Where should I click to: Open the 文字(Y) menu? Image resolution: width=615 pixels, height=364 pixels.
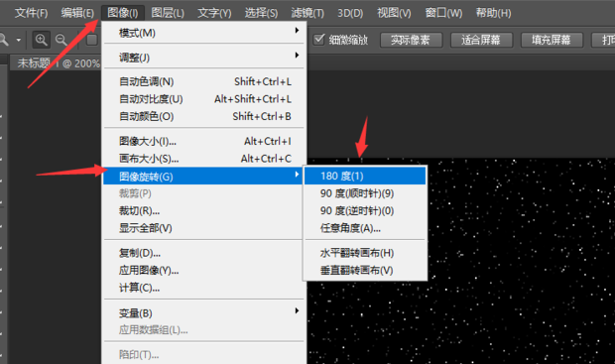point(214,13)
